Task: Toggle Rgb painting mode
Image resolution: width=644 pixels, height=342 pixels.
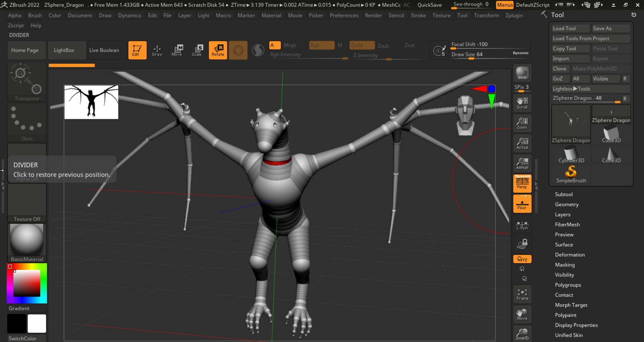Action: 321,45
